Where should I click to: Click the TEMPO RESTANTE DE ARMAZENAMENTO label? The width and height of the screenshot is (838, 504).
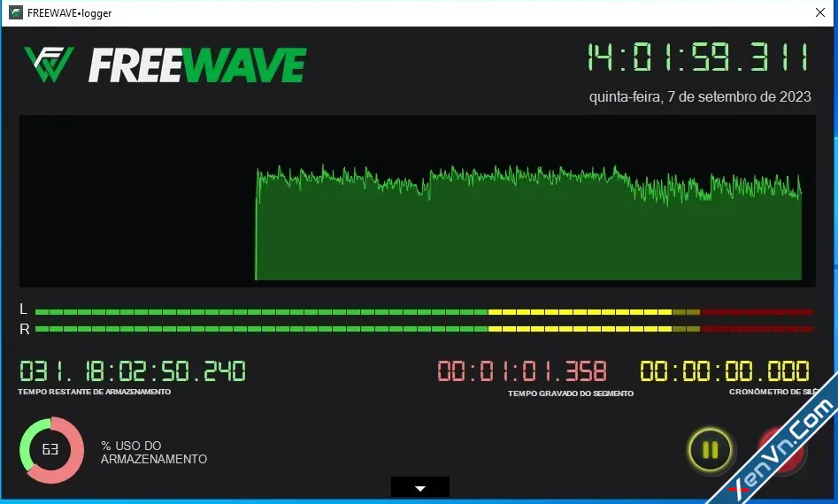[95, 392]
